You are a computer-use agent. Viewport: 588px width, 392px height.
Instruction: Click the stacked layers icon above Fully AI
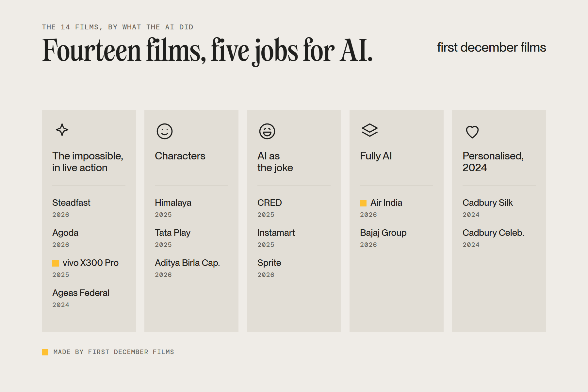pos(370,130)
